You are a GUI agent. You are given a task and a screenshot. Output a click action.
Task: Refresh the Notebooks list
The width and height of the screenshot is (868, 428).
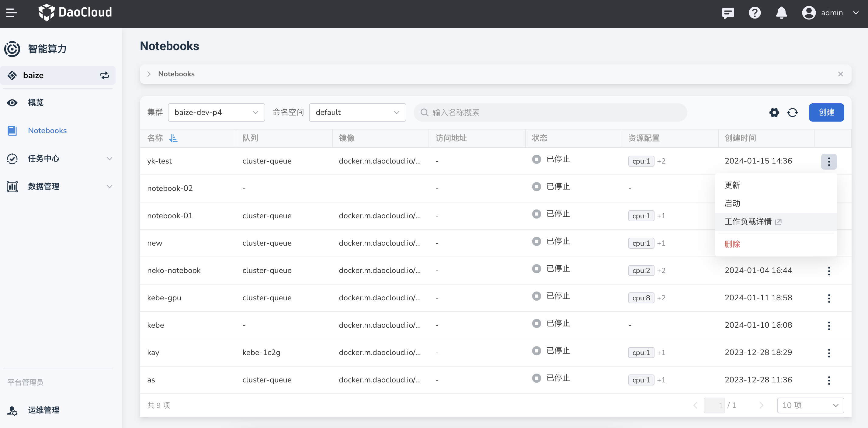792,112
